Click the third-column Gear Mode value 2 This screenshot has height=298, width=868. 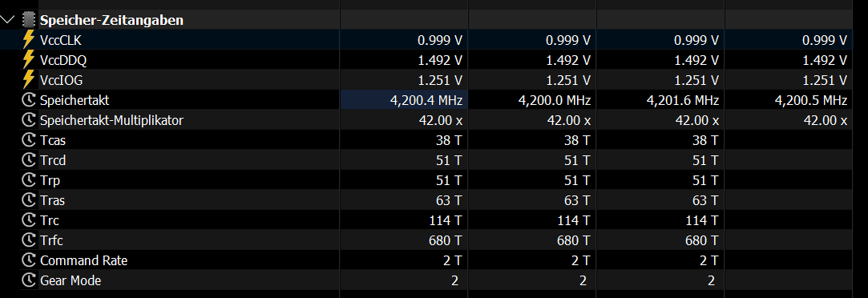(x=712, y=280)
